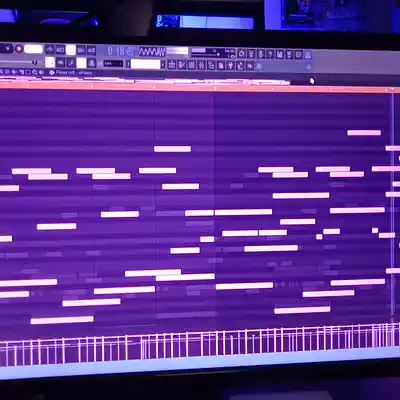Open the mixer shortcut icon
Screen dimensions: 400x400
click(201, 65)
